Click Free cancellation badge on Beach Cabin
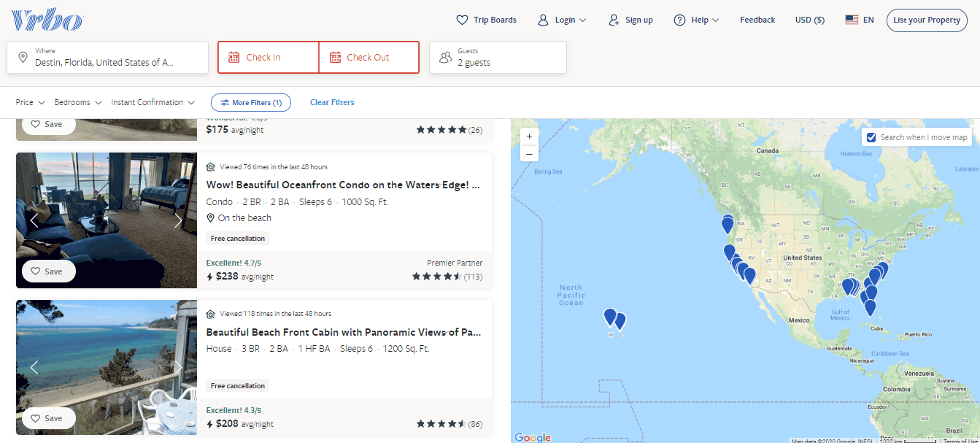 click(238, 386)
